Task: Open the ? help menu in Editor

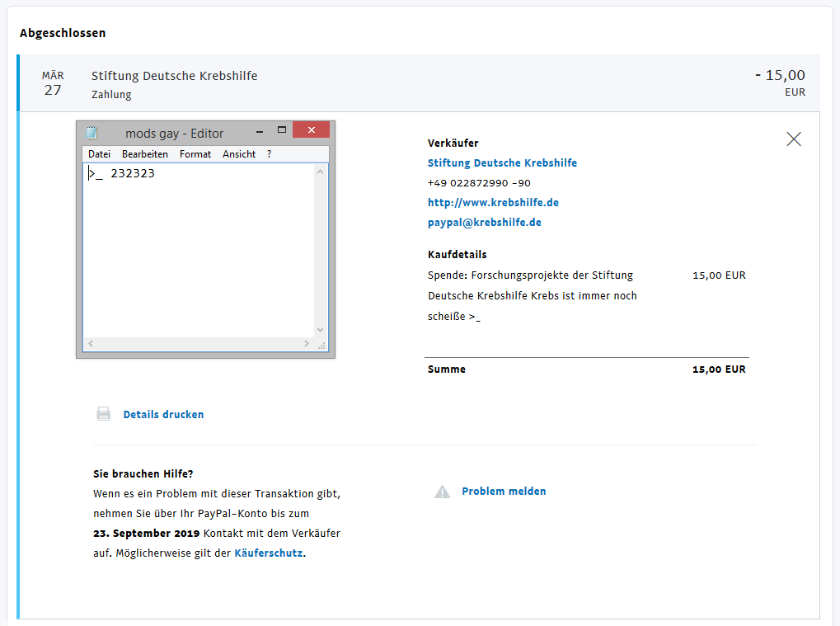Action: (269, 154)
